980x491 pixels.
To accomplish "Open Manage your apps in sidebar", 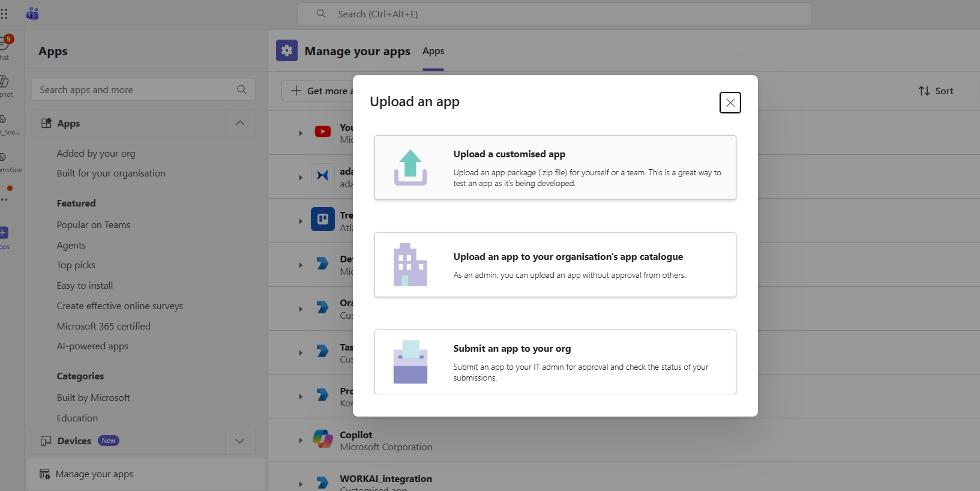I will point(94,474).
